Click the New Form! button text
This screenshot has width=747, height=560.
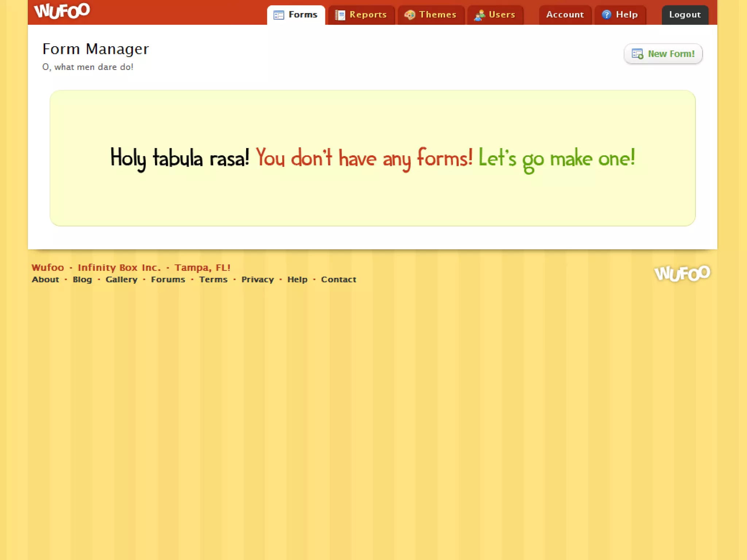pos(671,54)
